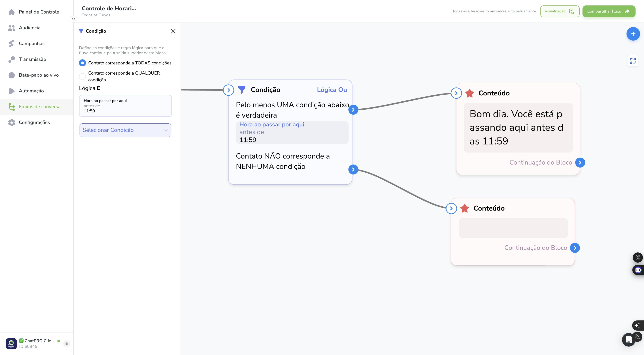Open Transmissão menu item
The image size is (644, 355).
36,59
